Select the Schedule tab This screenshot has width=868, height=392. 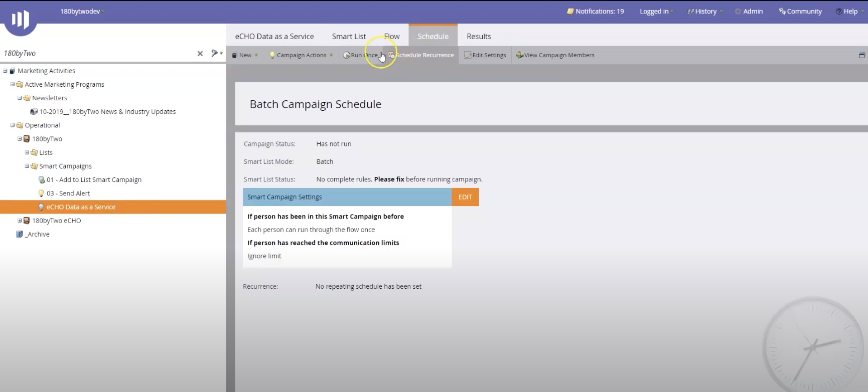(433, 36)
